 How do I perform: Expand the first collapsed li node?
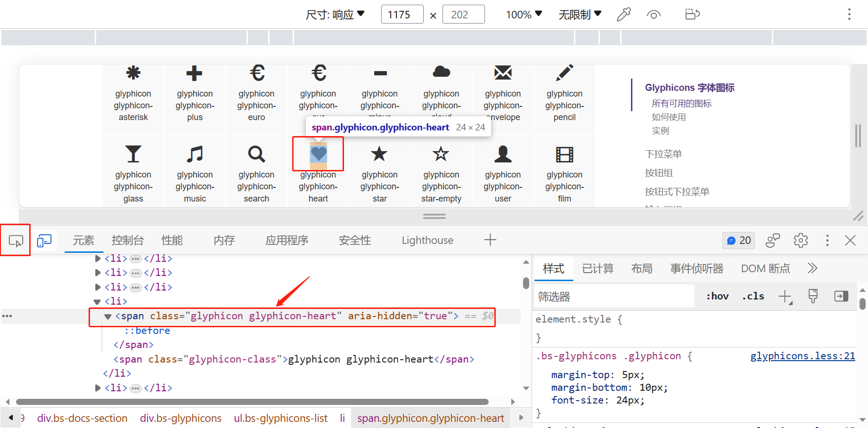[98, 258]
